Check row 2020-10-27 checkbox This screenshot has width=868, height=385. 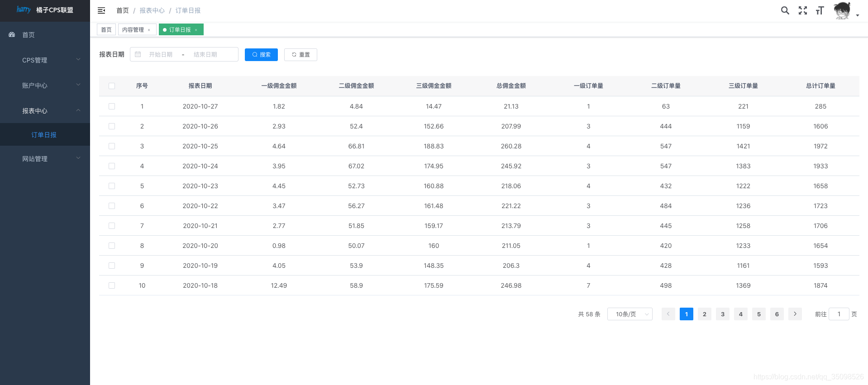pyautogui.click(x=112, y=106)
